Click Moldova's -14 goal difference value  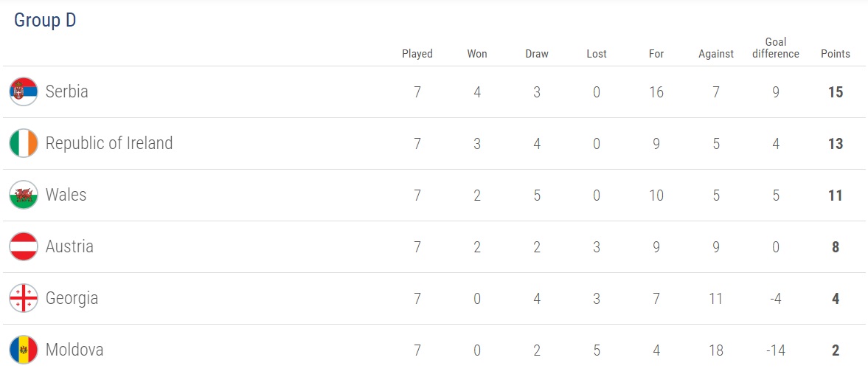click(775, 350)
